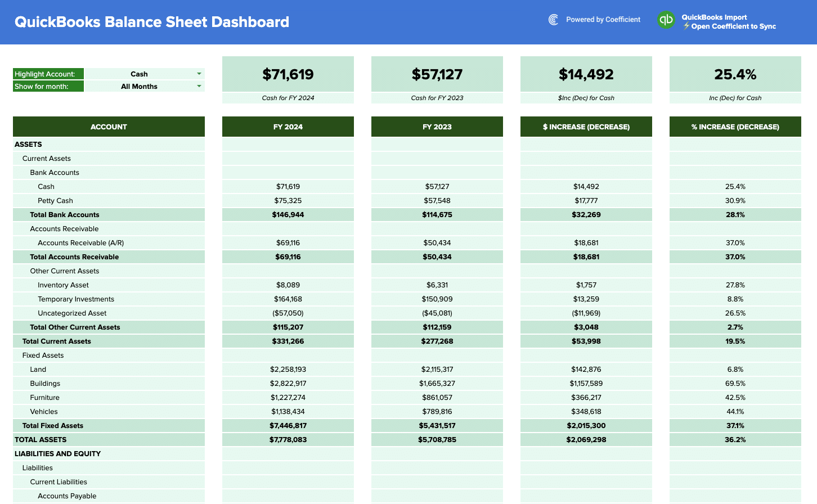Click the $ INCREASE (DECREASE) column header

pyautogui.click(x=586, y=127)
